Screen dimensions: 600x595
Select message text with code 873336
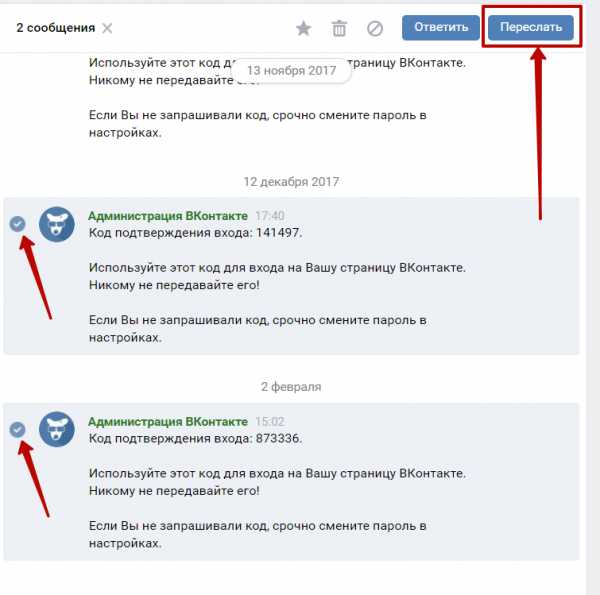[x=196, y=439]
